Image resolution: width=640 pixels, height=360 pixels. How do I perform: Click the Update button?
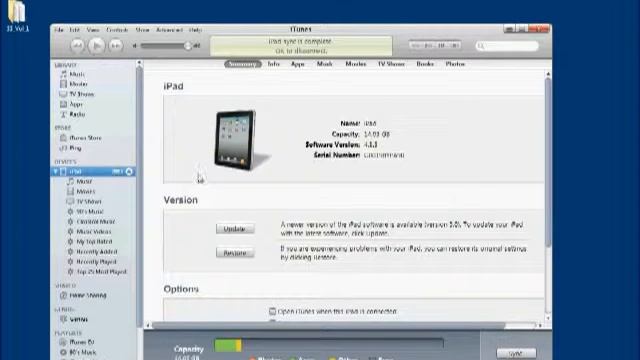tap(235, 229)
